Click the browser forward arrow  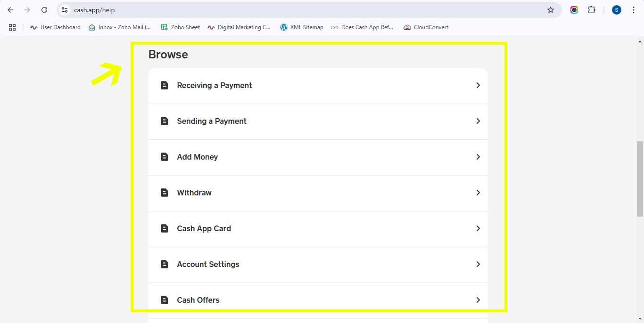(x=27, y=10)
